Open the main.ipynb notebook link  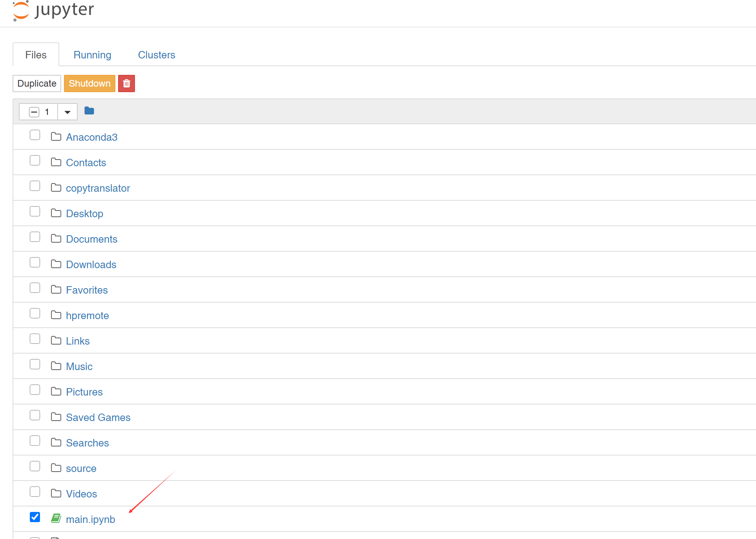[x=90, y=519]
